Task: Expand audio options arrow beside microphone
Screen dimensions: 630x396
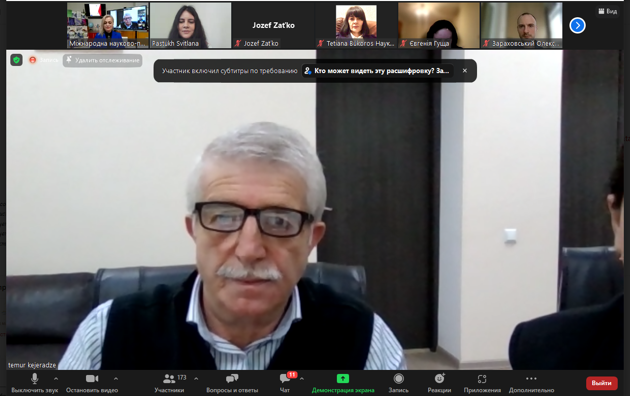Action: (56, 379)
